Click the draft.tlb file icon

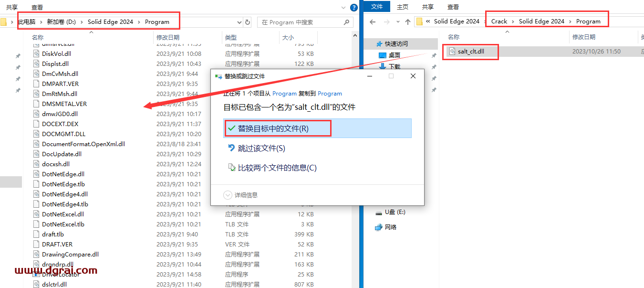pyautogui.click(x=37, y=234)
